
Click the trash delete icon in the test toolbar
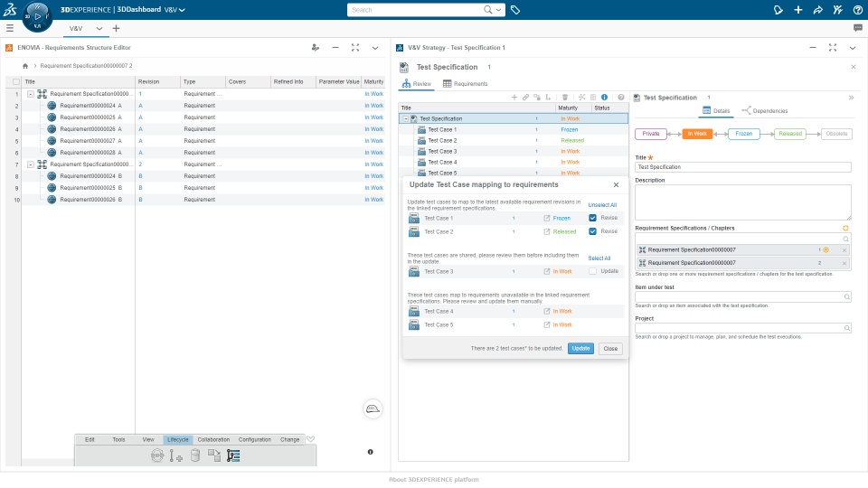click(564, 97)
